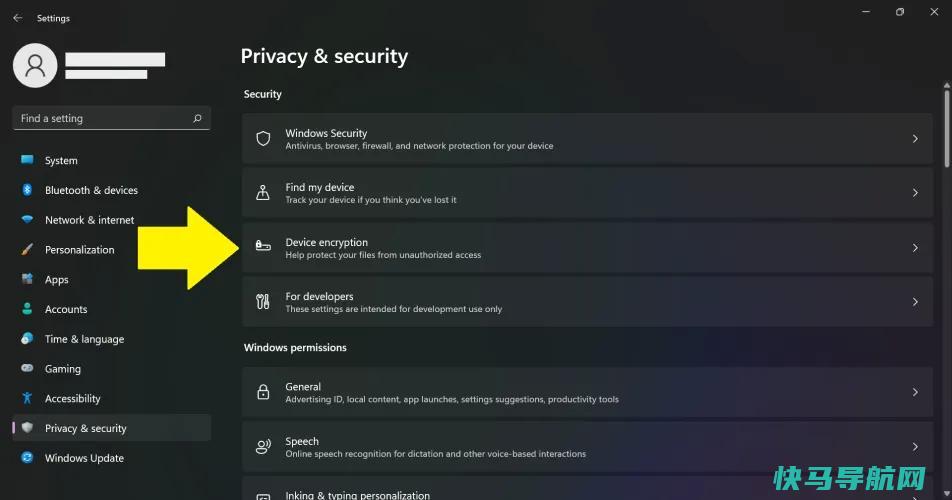This screenshot has width=952, height=500.
Task: Expand Windows Security chevron arrow
Action: [915, 139]
